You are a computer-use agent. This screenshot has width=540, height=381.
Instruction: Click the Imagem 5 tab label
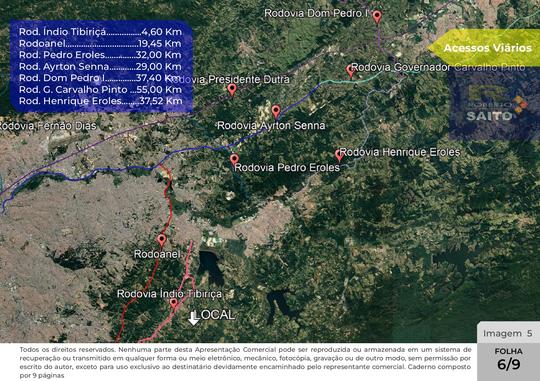pyautogui.click(x=508, y=333)
